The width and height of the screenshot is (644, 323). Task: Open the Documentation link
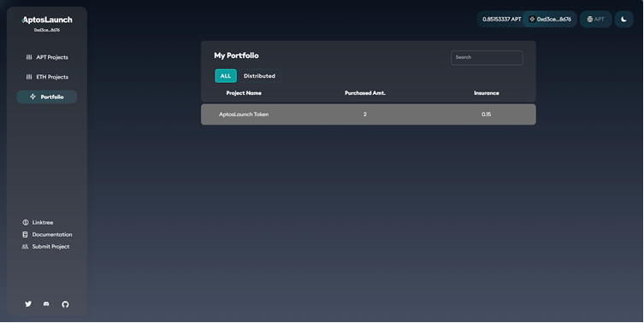[47, 234]
